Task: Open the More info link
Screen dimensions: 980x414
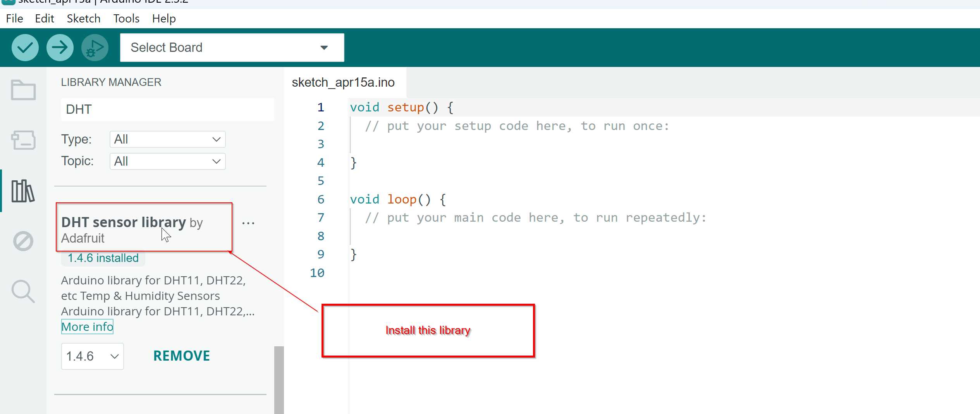Action: click(87, 327)
